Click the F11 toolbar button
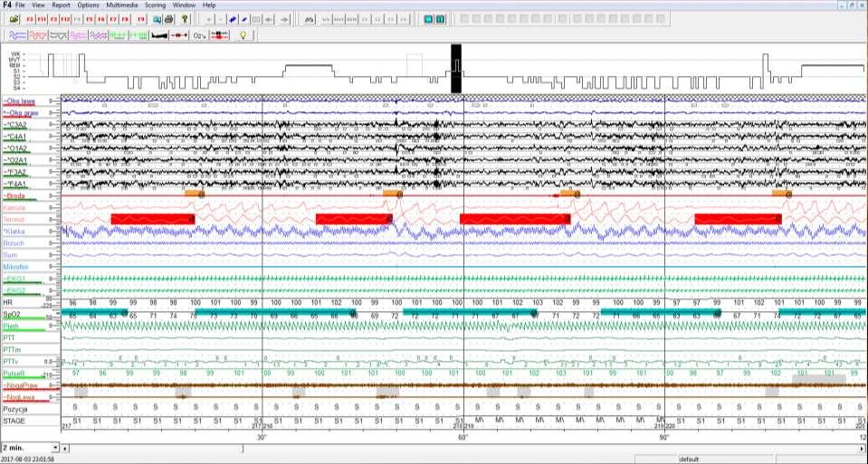 click(42, 19)
